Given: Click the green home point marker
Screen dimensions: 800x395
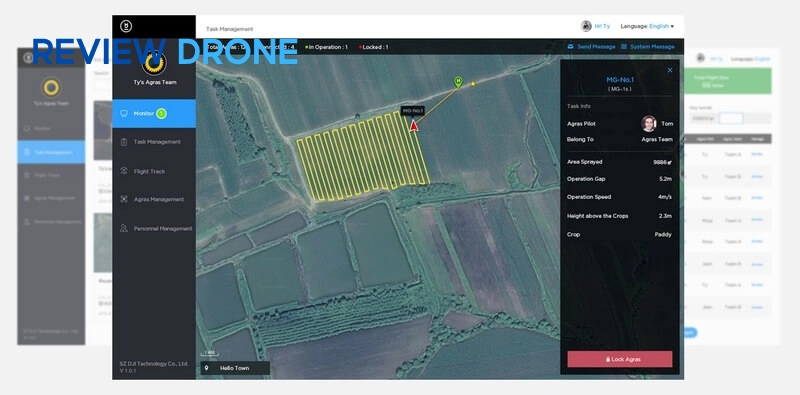Looking at the screenshot, I should (x=458, y=82).
